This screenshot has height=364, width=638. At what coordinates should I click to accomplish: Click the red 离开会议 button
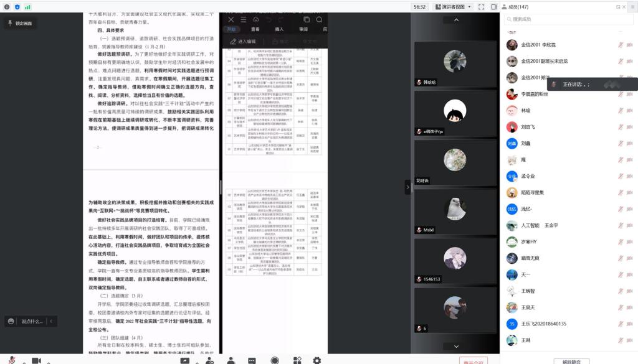(x=474, y=361)
